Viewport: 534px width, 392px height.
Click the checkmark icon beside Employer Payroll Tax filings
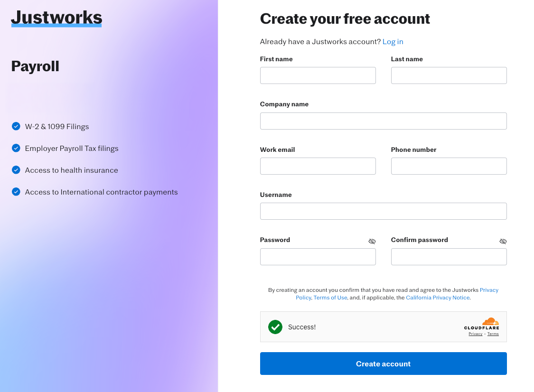pyautogui.click(x=16, y=148)
